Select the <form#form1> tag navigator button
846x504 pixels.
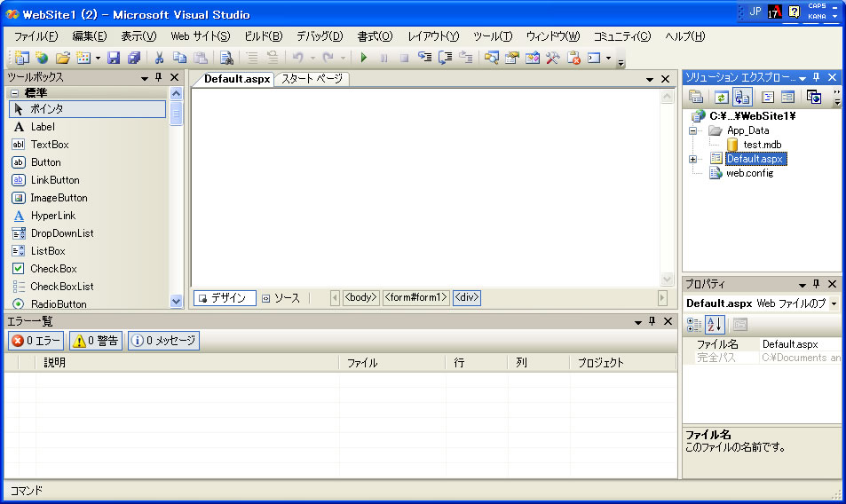click(x=415, y=297)
